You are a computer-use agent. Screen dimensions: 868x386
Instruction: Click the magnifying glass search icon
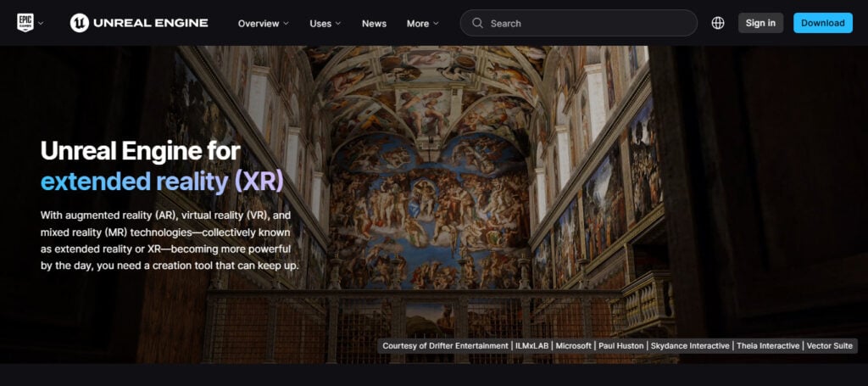(x=477, y=23)
